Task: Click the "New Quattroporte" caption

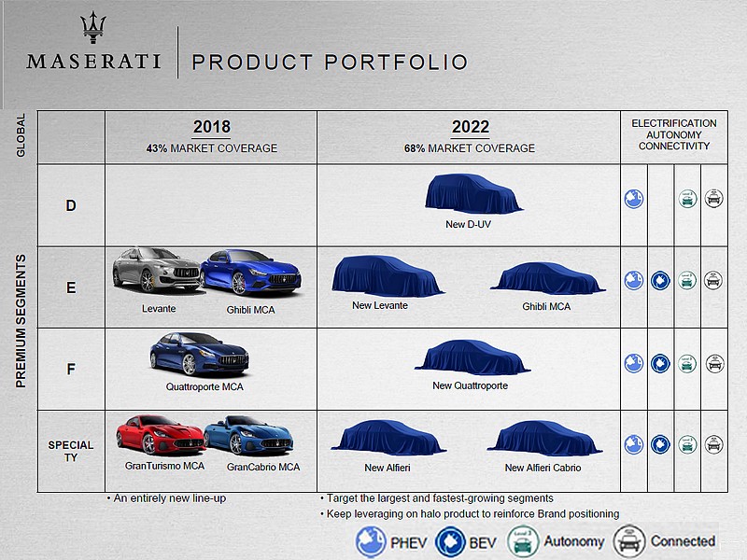Action: click(x=470, y=385)
